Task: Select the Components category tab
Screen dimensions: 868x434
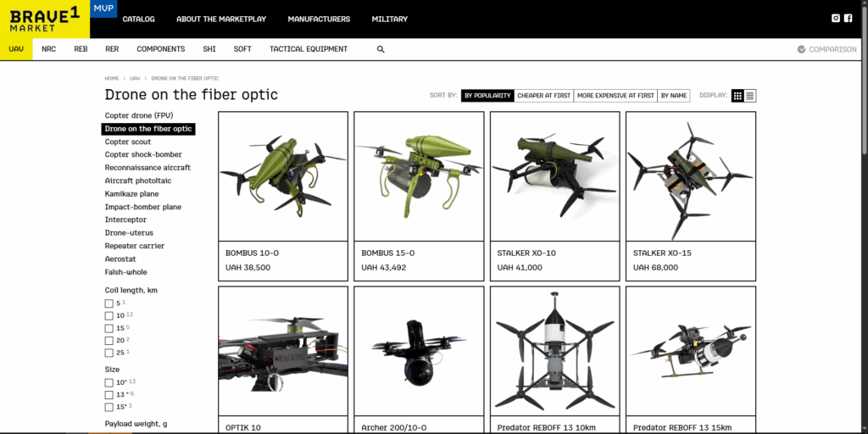Action: (x=160, y=49)
